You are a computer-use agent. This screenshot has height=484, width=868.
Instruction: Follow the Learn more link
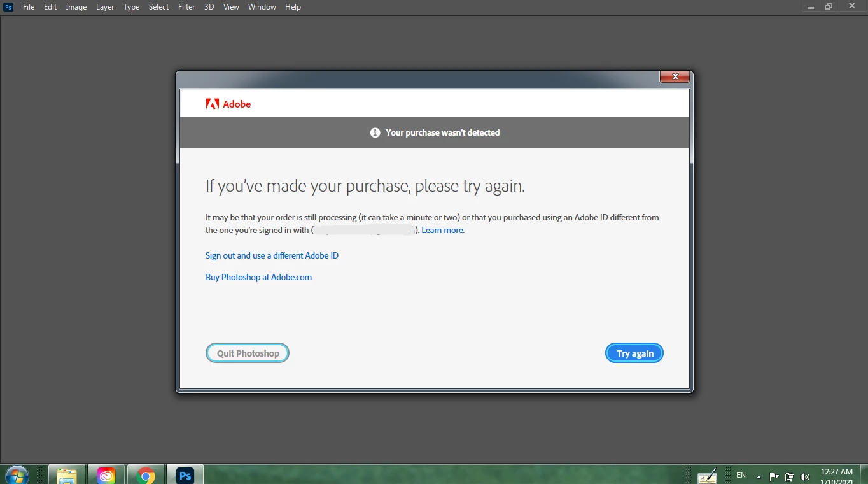click(x=443, y=231)
